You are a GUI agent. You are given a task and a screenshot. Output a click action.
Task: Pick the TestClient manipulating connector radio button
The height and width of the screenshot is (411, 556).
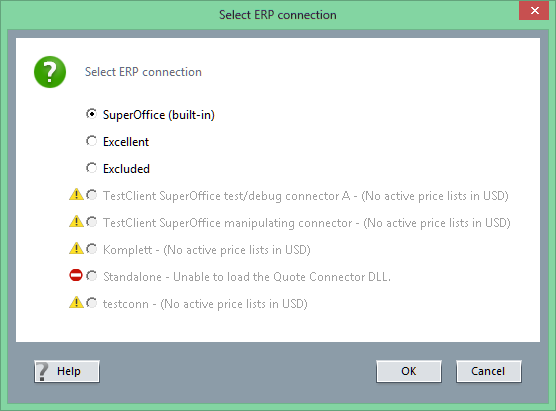(91, 222)
